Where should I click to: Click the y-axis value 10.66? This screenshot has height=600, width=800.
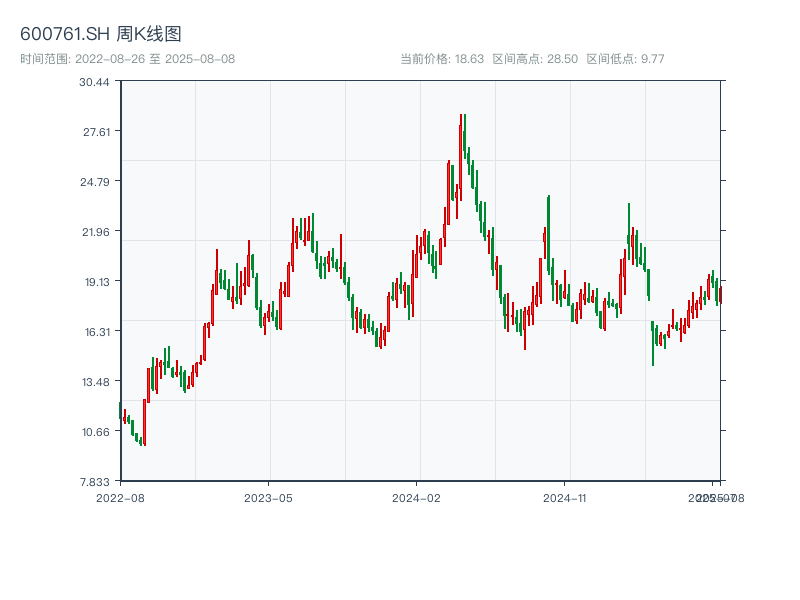click(96, 432)
